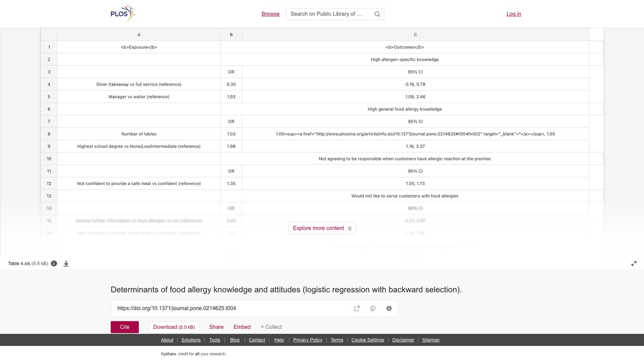Screen dimensions: 644x362
Task: Open the Contact footer link
Action: click(x=257, y=340)
